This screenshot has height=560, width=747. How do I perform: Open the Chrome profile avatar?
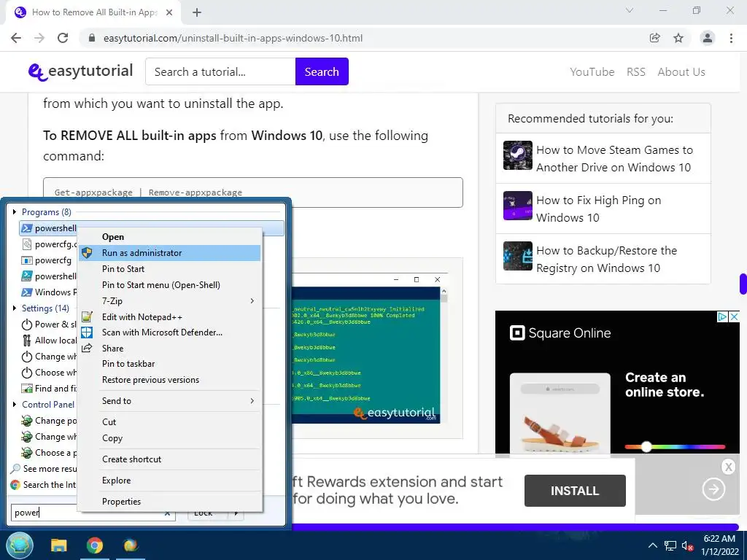[708, 38]
